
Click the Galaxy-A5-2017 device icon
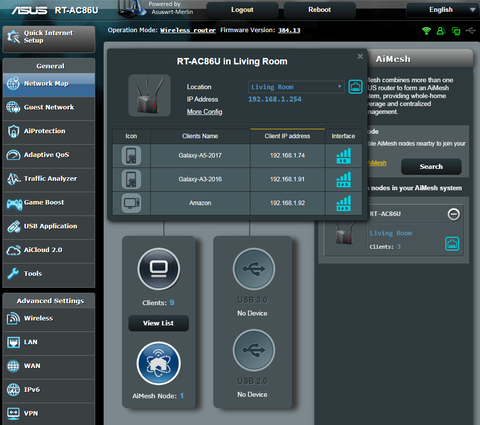(x=131, y=156)
